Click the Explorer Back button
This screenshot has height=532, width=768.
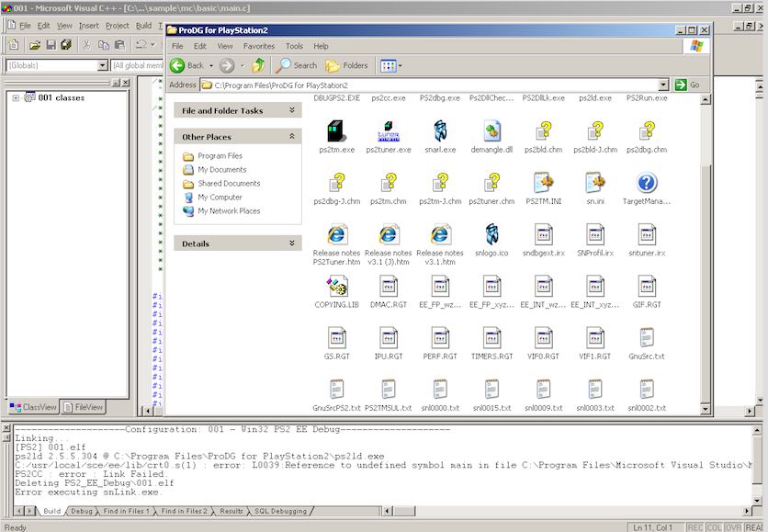187,65
